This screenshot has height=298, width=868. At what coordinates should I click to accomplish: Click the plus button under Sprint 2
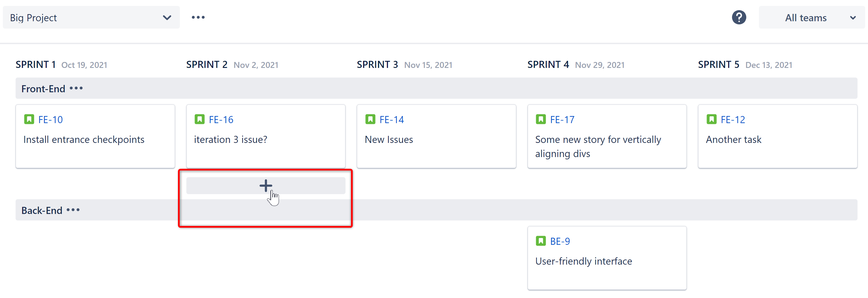pos(266,186)
